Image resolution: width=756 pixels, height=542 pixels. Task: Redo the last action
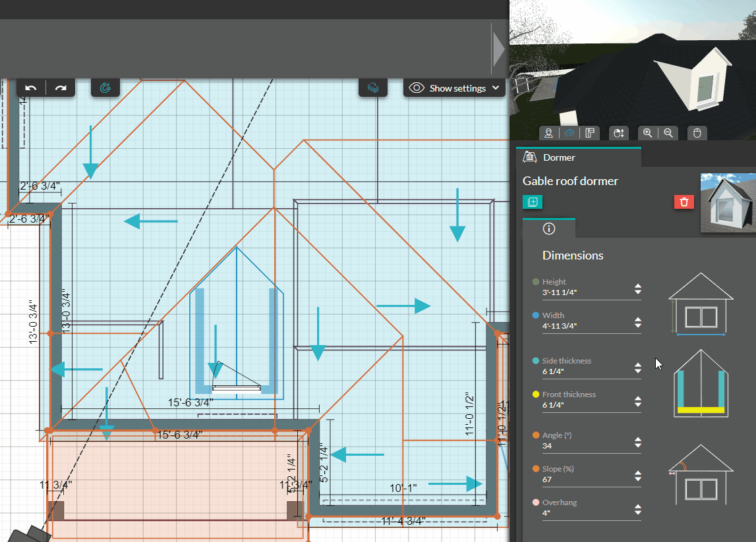point(60,87)
